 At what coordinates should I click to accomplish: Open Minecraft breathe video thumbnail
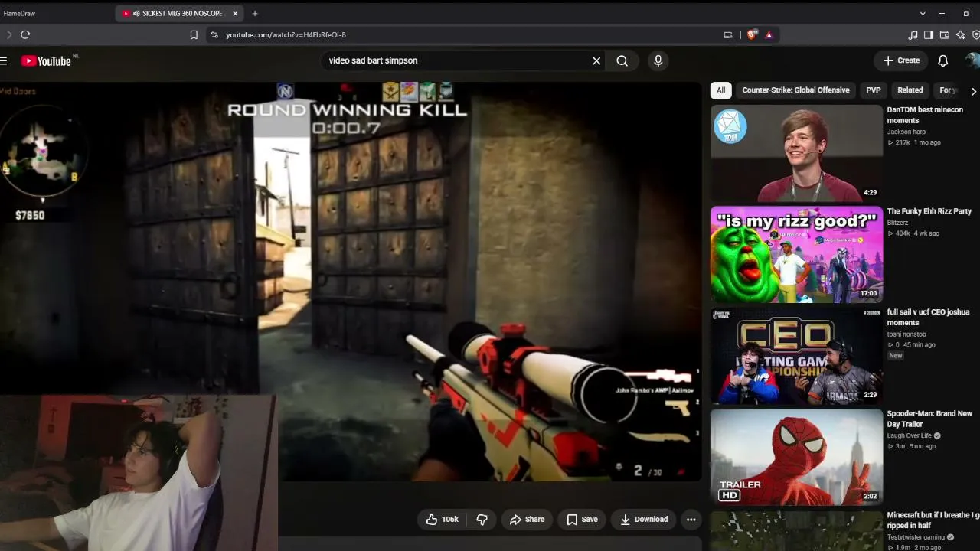click(796, 530)
